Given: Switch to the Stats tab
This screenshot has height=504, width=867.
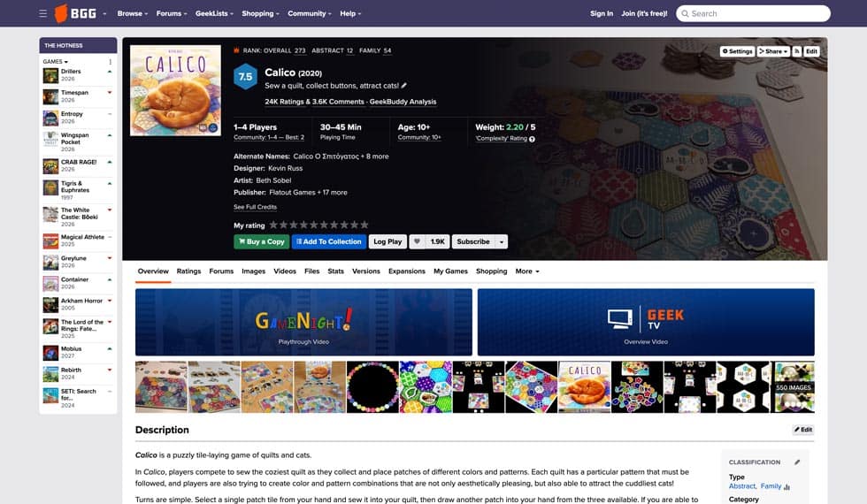Looking at the screenshot, I should point(335,271).
